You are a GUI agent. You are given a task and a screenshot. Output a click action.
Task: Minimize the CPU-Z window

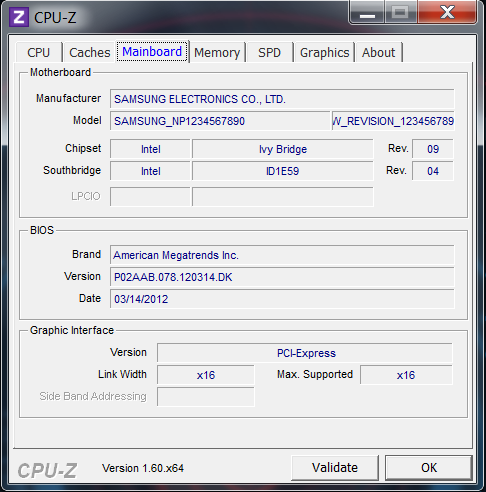367,12
